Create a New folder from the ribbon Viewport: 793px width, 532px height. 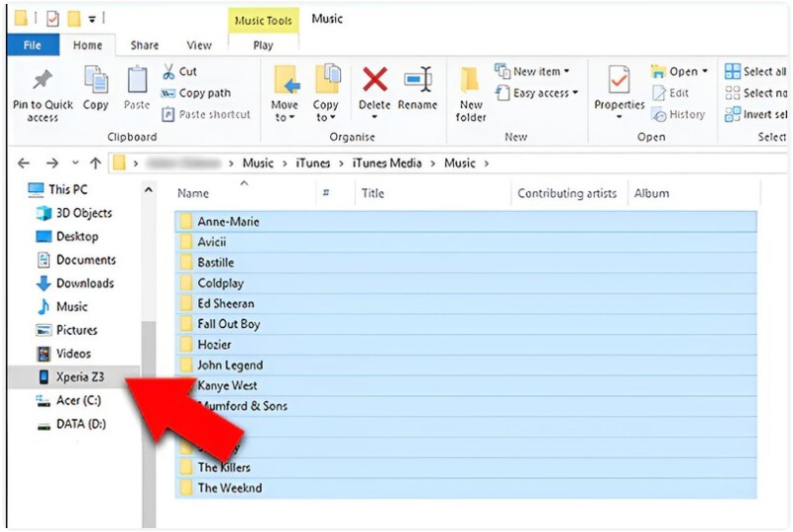[471, 94]
